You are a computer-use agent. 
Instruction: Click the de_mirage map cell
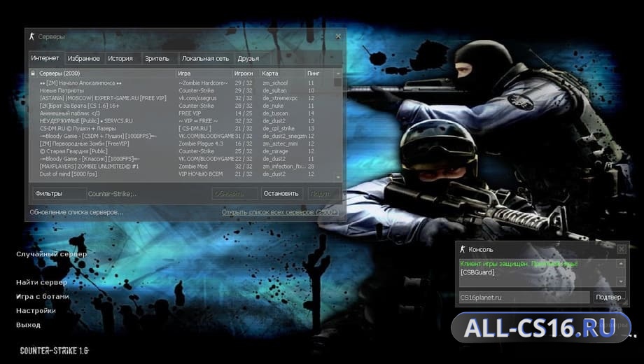point(275,151)
